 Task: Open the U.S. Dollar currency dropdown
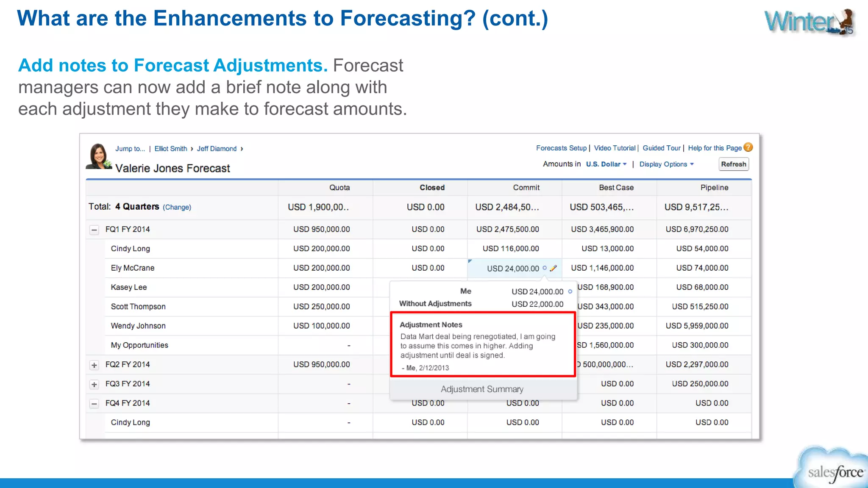[606, 164]
